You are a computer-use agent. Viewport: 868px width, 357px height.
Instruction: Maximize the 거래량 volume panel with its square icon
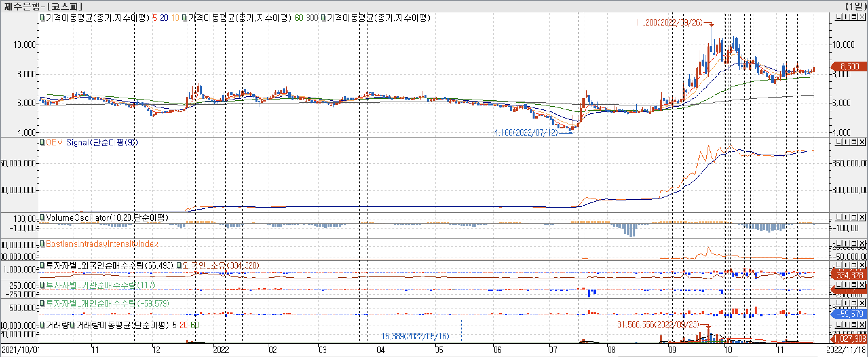click(854, 325)
